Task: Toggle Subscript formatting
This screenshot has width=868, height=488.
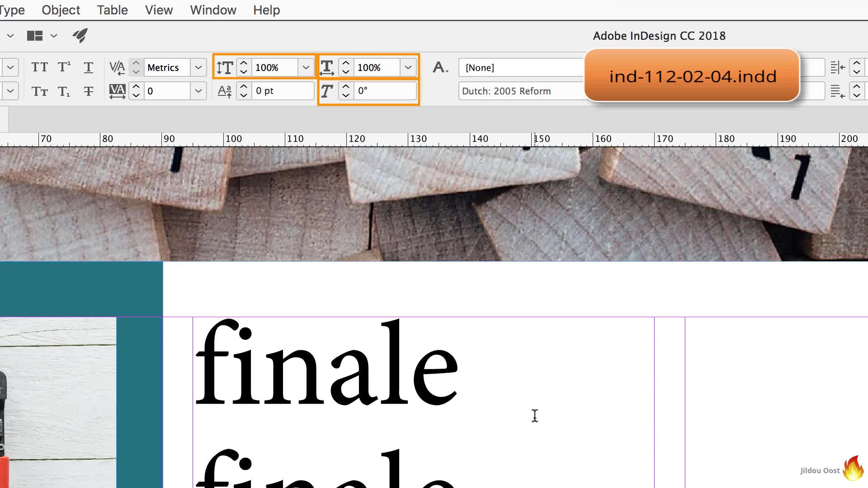Action: coord(64,91)
